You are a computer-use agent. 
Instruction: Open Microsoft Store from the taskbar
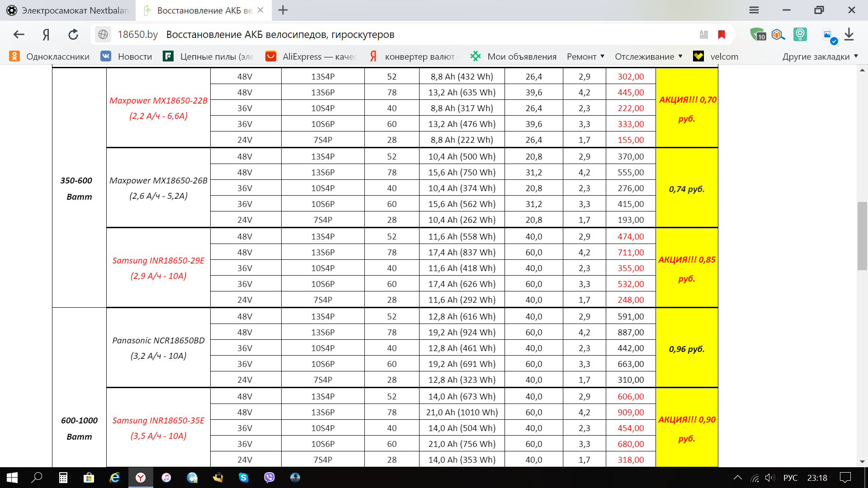coord(89,478)
